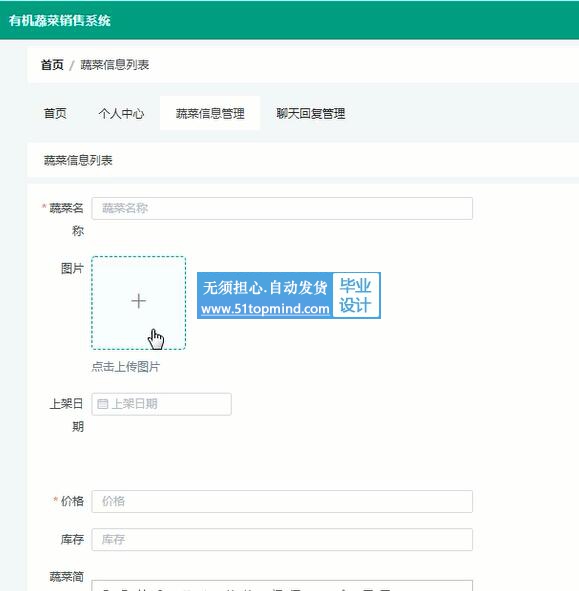
Task: Click the 蔬菜信息列表 section heading
Action: (x=78, y=161)
